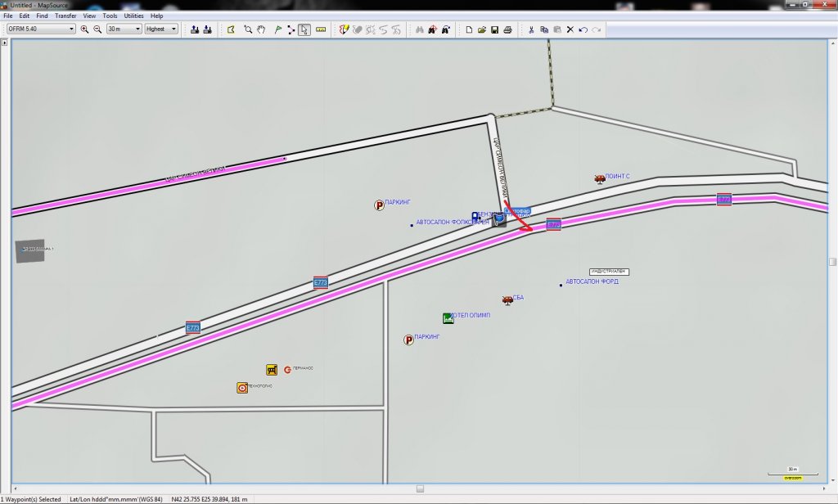
Task: Open the Utilities menu
Action: (133, 16)
